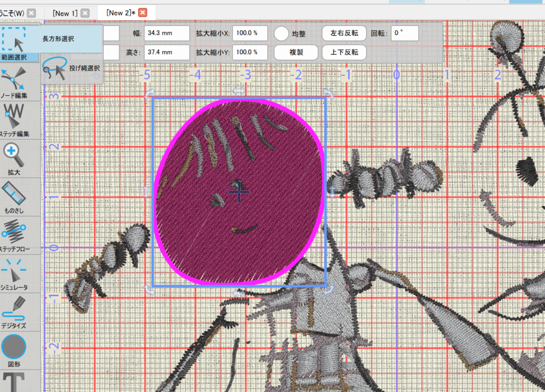Switch to the [New 1] tab
The width and height of the screenshot is (545, 392).
point(65,12)
